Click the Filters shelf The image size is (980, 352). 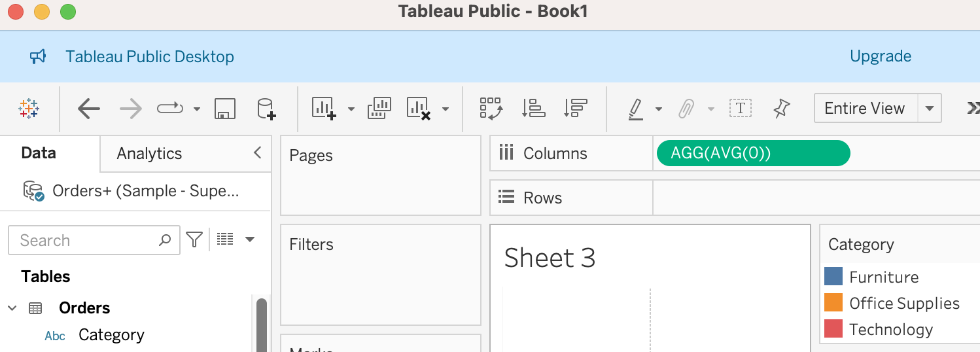(x=381, y=275)
